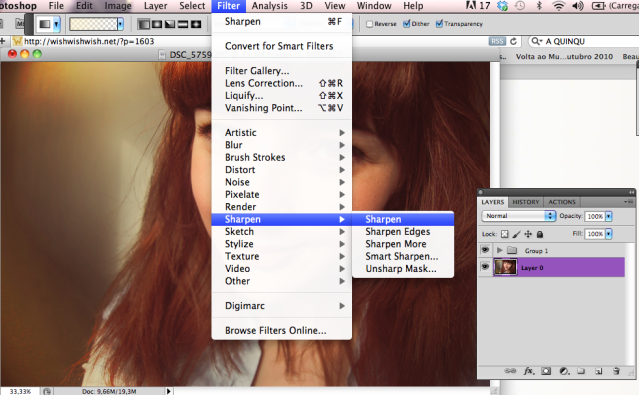This screenshot has height=395, width=639.
Task: Open the New Adjustment Layer icon
Action: (564, 371)
